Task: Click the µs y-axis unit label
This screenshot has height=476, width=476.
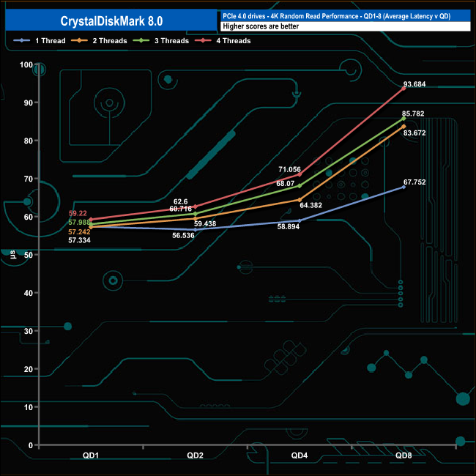Action: pyautogui.click(x=12, y=255)
